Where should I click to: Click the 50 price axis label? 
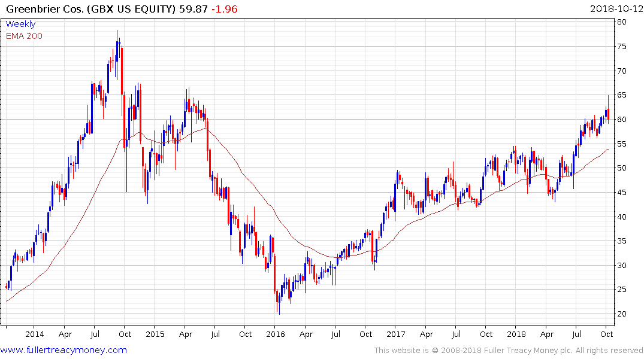pos(621,168)
